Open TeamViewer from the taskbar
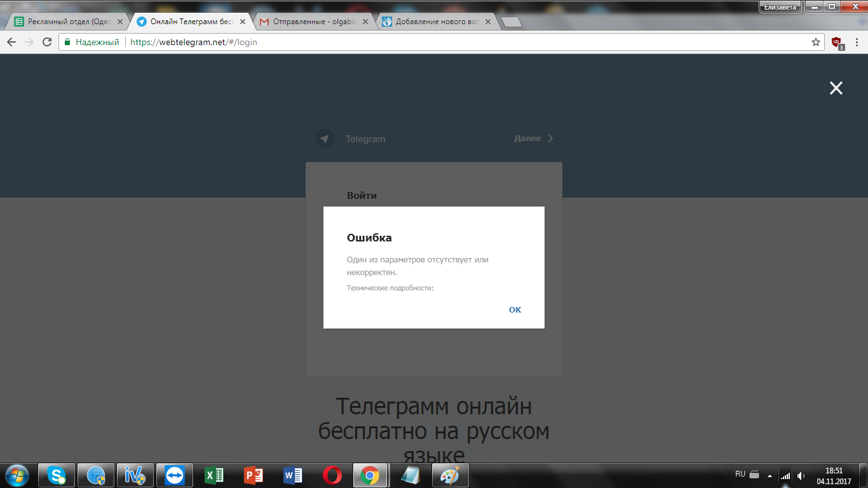868x488 pixels. (x=173, y=475)
